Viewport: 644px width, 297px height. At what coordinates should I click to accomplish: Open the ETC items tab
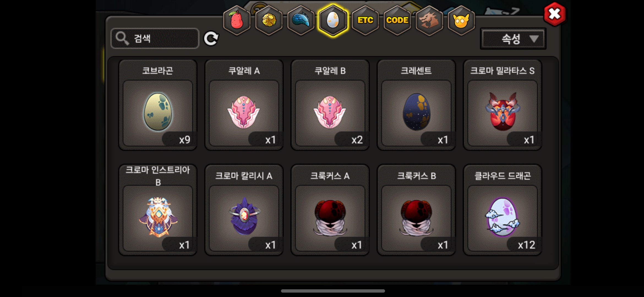point(365,20)
